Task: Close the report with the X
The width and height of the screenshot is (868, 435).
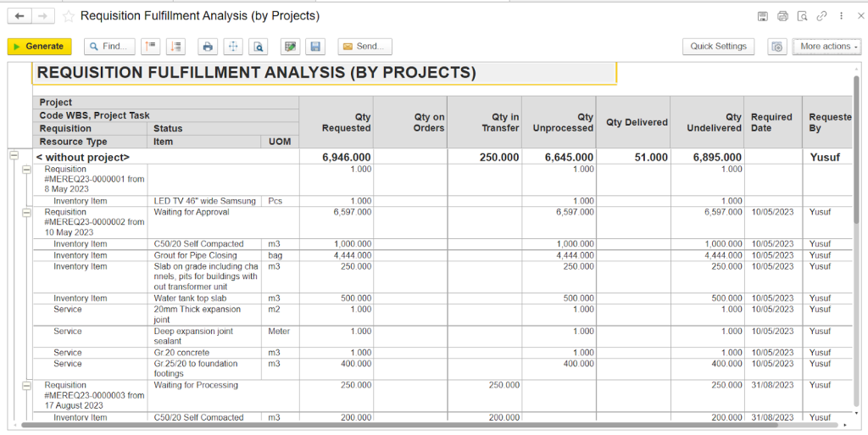Action: coord(860,16)
